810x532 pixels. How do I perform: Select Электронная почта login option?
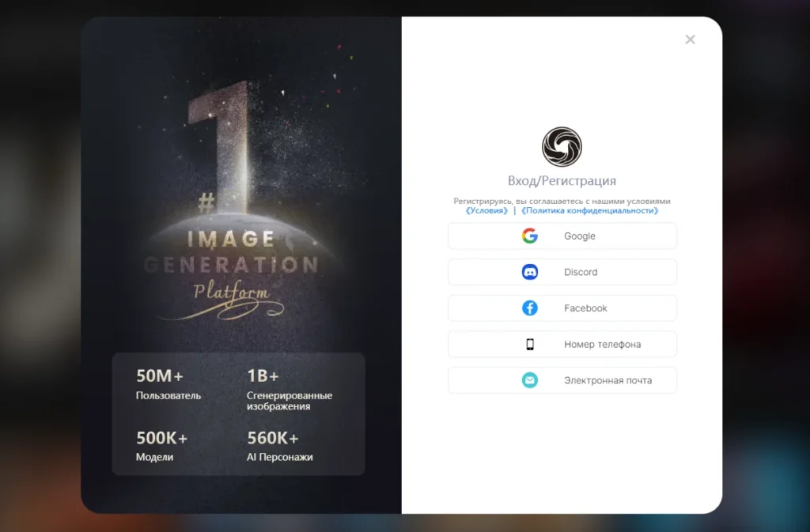[562, 380]
